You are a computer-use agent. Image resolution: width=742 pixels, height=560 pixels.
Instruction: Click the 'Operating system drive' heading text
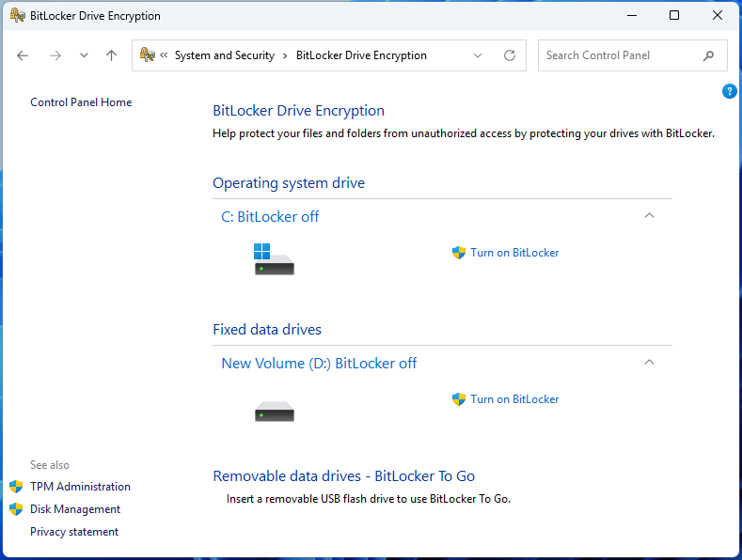pos(289,183)
